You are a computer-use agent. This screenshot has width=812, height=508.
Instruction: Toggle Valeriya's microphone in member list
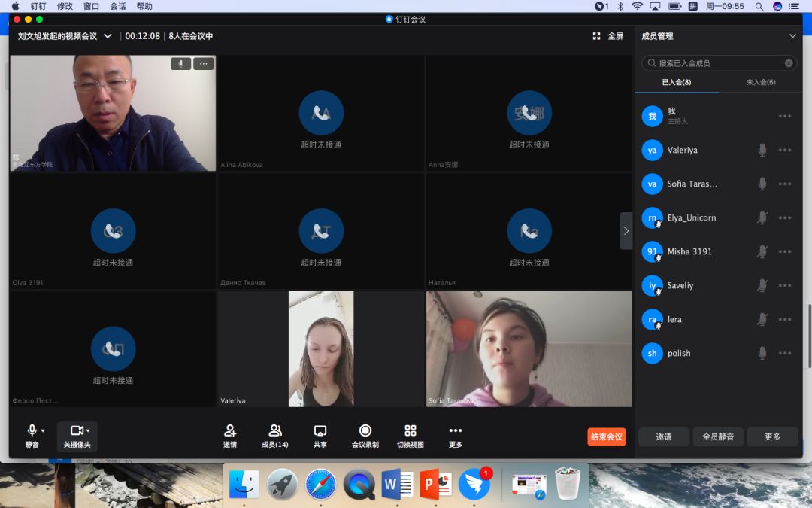[762, 151]
